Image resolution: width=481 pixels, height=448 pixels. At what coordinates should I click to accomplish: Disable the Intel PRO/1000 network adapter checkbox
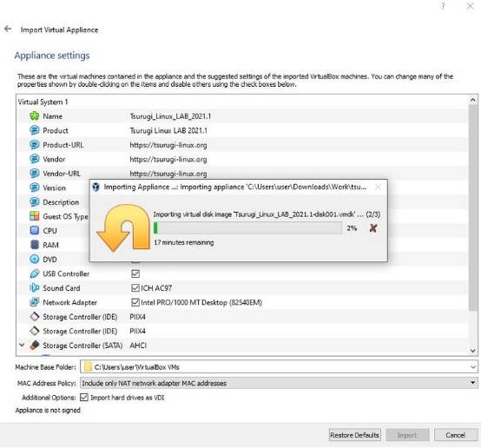coord(135,302)
